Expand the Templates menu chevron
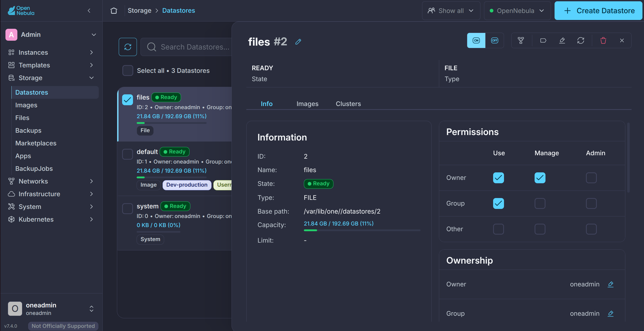This screenshot has height=331, width=644. pos(92,65)
